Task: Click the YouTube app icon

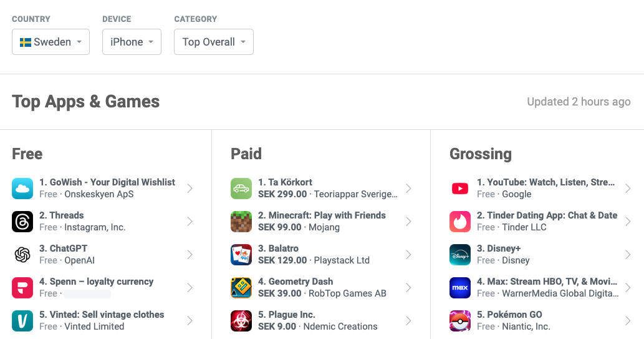Action: pyautogui.click(x=460, y=189)
